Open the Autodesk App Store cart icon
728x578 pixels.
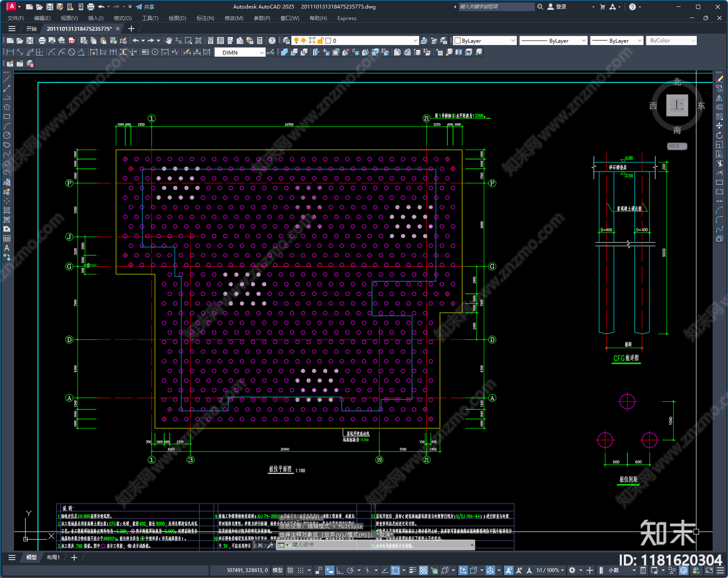[602, 7]
